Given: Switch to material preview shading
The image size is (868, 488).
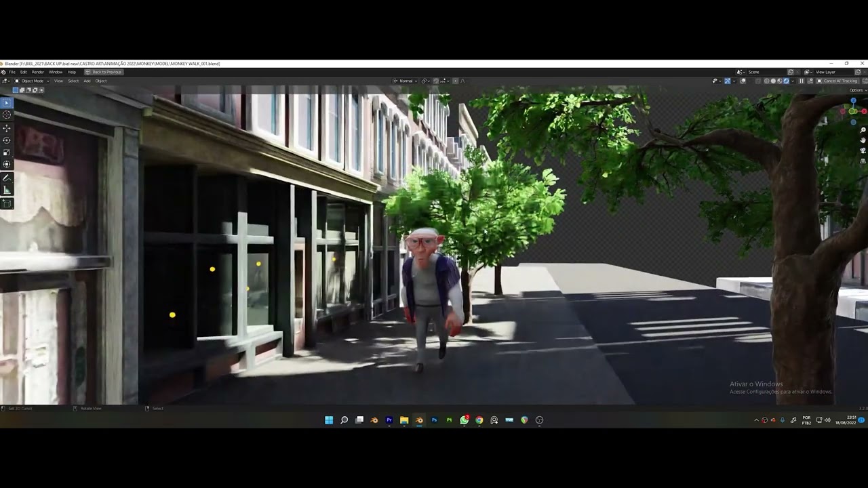Looking at the screenshot, I should point(780,81).
